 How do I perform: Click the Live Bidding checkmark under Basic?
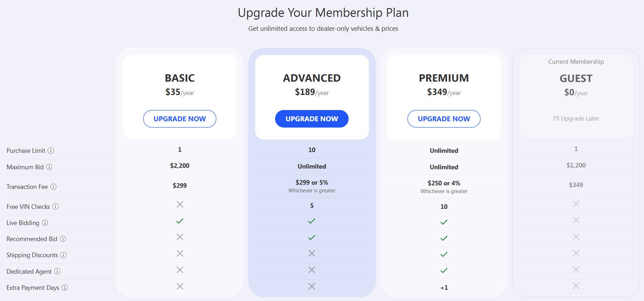coord(180,221)
